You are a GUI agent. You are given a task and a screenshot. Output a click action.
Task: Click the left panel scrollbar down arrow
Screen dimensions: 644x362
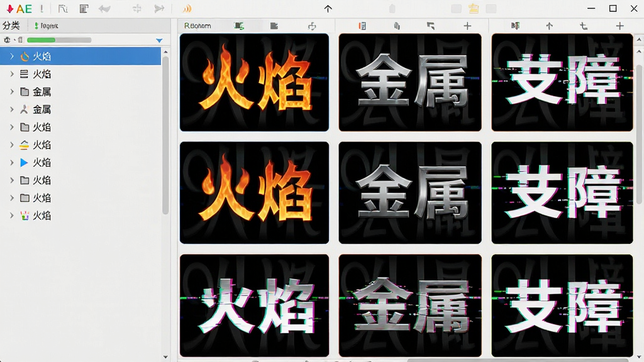[165, 357]
